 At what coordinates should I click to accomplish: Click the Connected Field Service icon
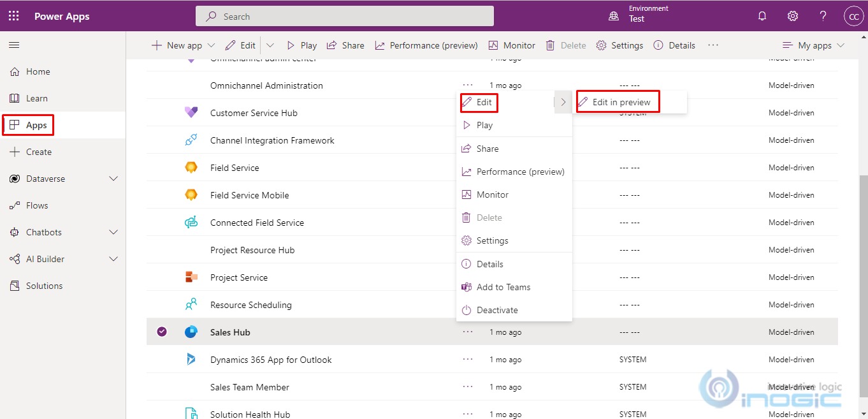tap(191, 223)
